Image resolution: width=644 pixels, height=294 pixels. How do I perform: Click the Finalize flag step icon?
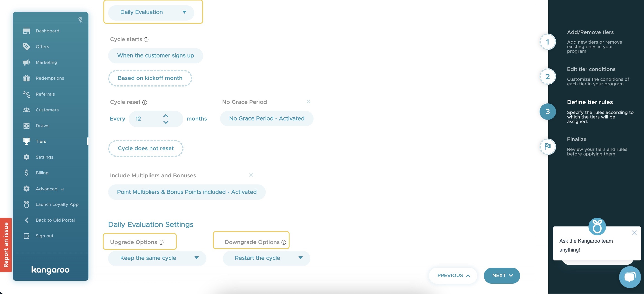pos(548,147)
